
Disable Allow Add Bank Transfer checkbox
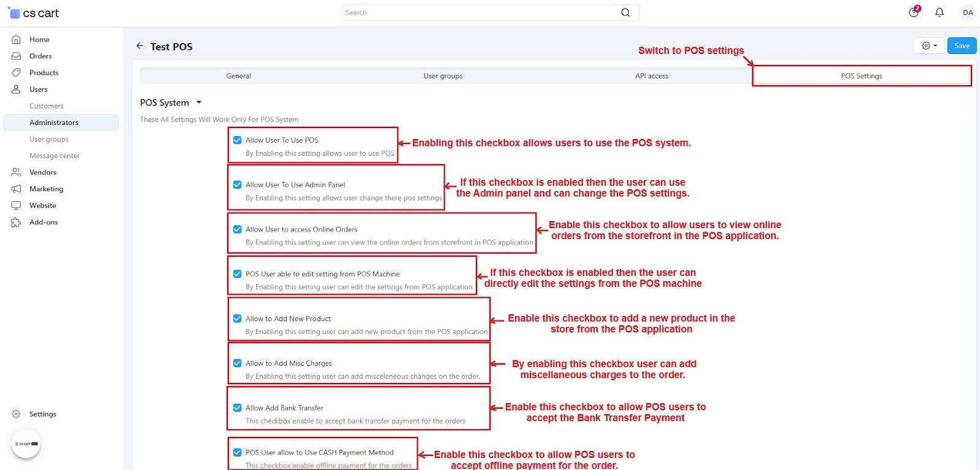click(x=237, y=407)
